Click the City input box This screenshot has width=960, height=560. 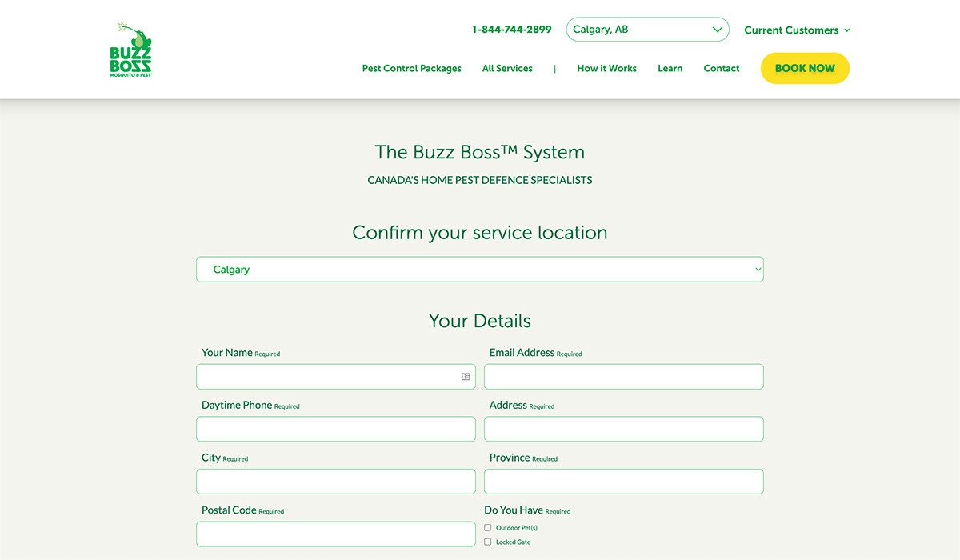coord(335,482)
